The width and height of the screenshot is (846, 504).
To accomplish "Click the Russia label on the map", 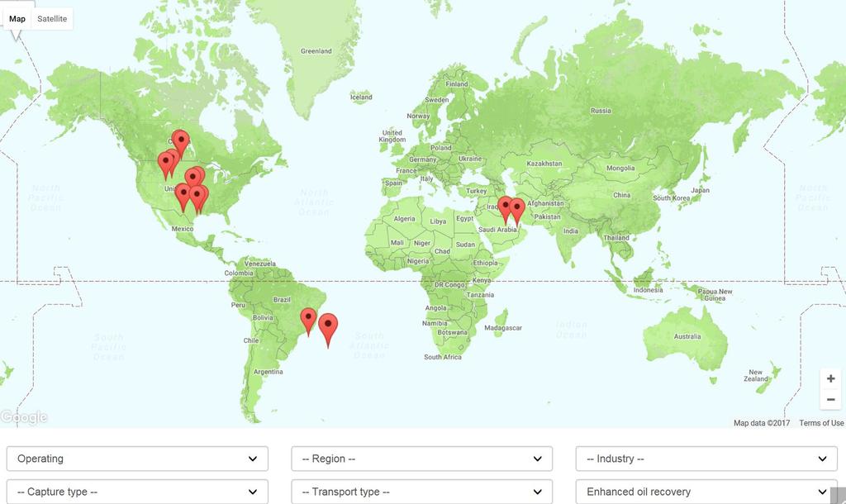I will pyautogui.click(x=601, y=111).
